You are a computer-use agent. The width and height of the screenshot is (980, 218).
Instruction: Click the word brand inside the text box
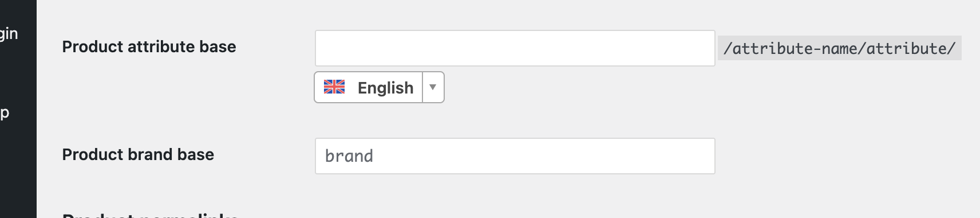coord(349,156)
